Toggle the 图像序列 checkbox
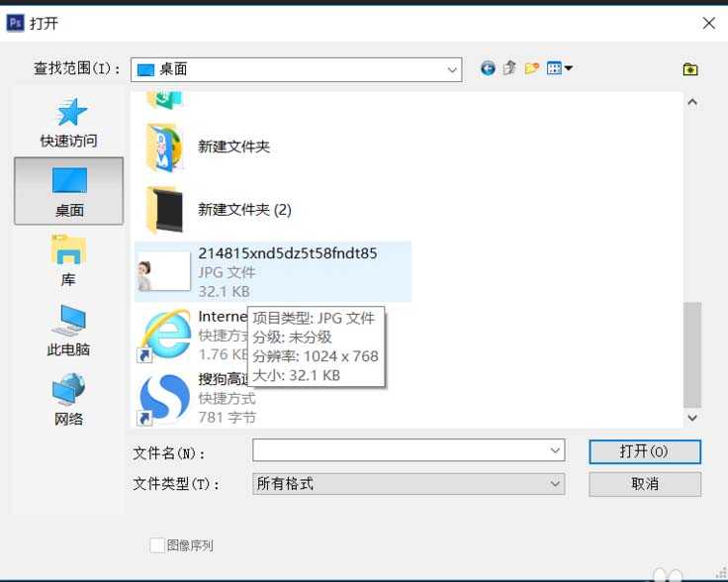The height and width of the screenshot is (582, 728). pos(157,544)
